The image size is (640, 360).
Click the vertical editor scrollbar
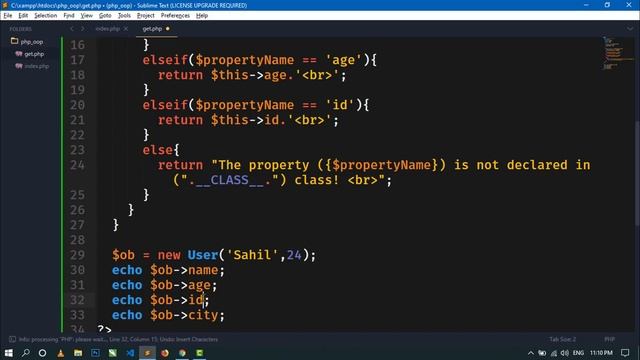(637, 173)
